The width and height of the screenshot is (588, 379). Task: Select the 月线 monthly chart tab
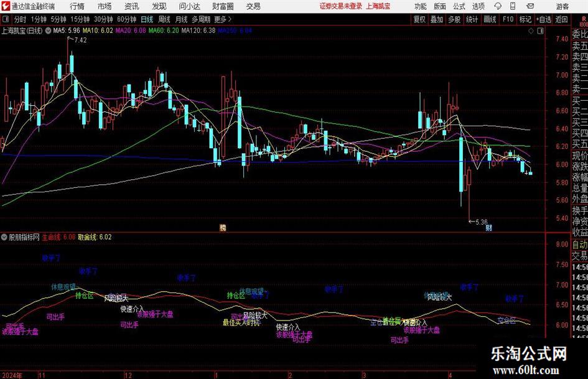(x=182, y=19)
